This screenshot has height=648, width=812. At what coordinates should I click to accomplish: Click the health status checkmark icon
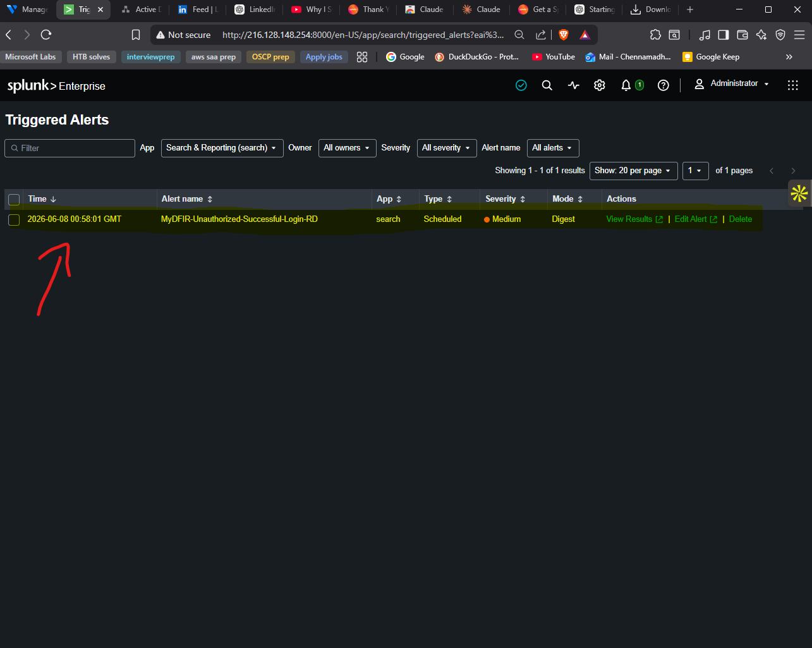[521, 85]
